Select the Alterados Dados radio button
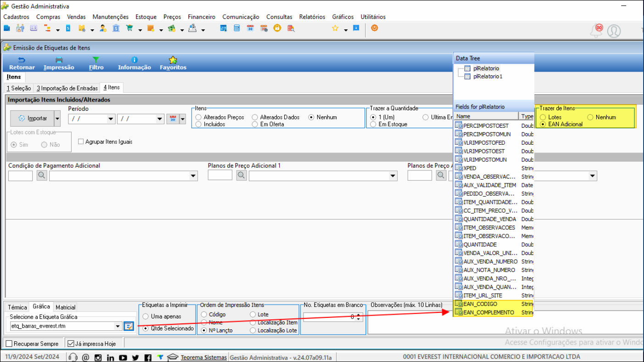The width and height of the screenshot is (644, 362). (x=255, y=118)
